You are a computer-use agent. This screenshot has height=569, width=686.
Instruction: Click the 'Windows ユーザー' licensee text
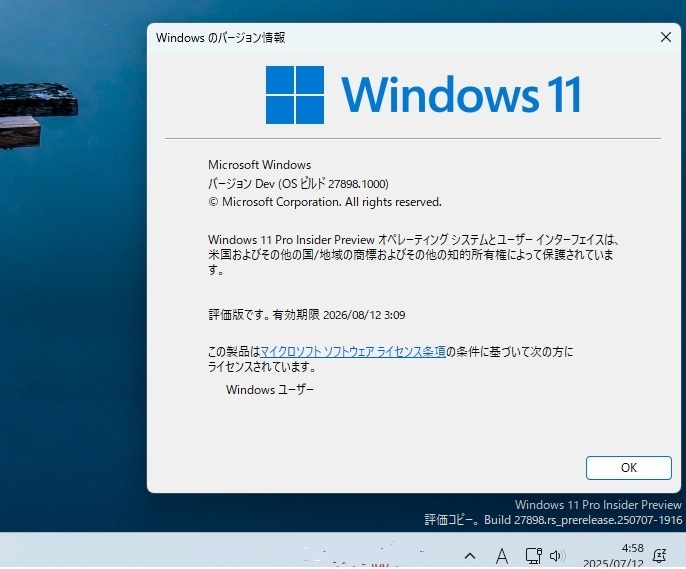coord(270,389)
